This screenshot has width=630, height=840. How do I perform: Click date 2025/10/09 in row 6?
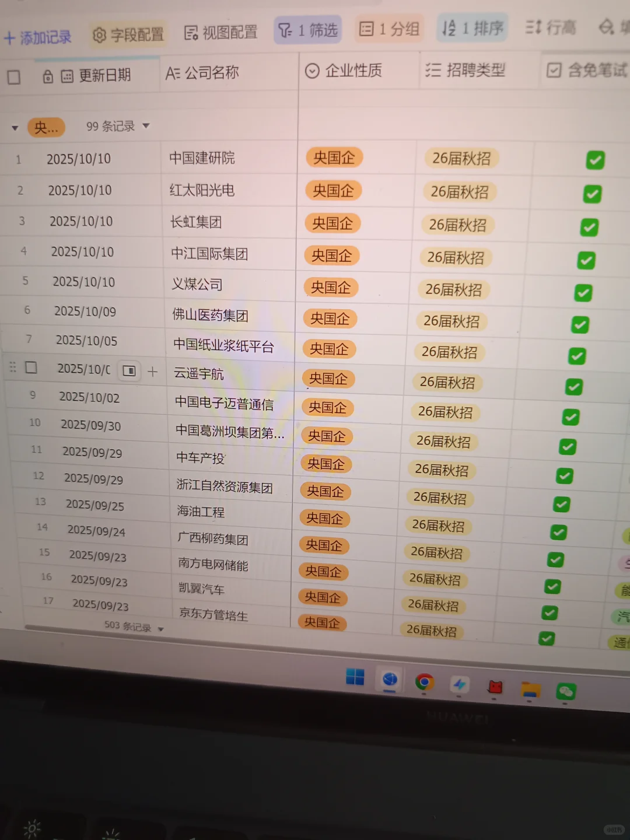pyautogui.click(x=85, y=312)
